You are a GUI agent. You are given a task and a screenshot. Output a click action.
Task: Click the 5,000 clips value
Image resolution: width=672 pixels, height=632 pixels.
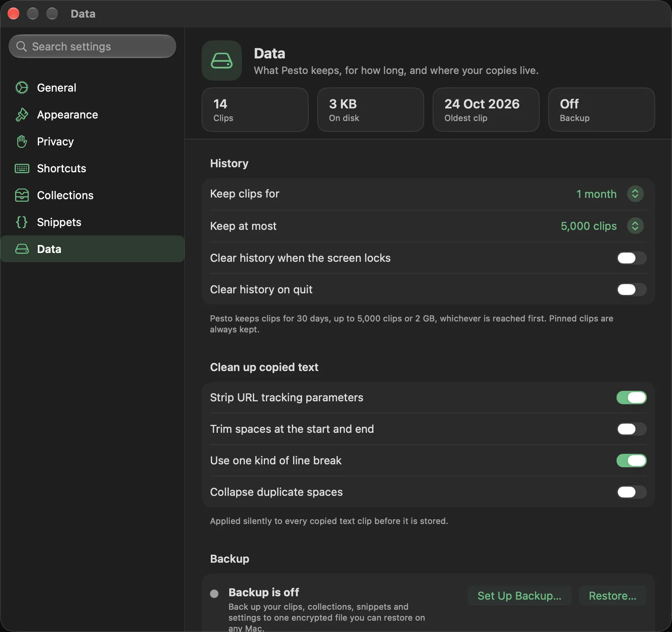(x=589, y=226)
